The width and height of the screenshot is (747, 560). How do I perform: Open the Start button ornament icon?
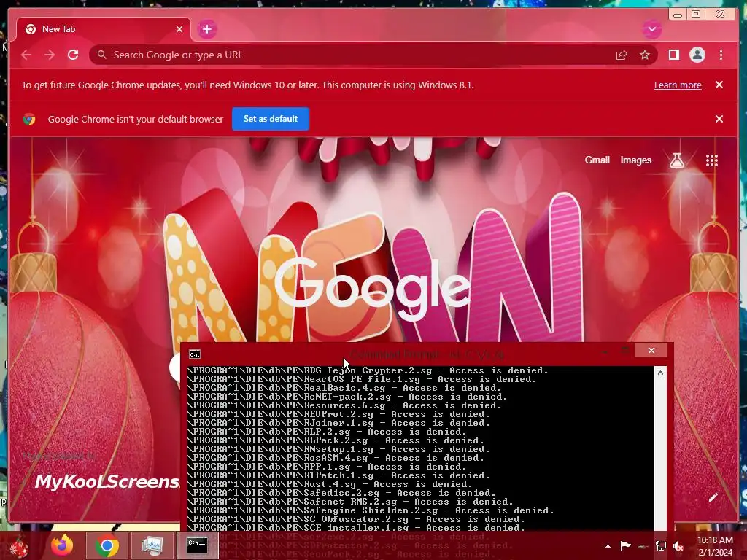(19, 547)
